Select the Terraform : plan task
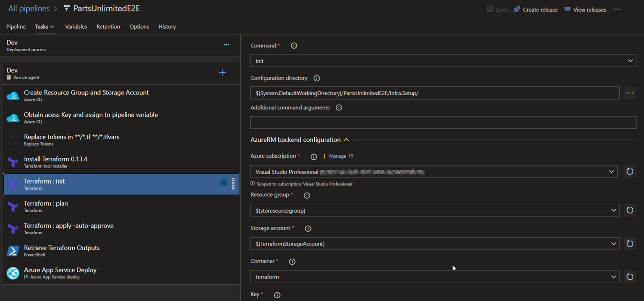This screenshot has width=644, height=301. [x=121, y=207]
